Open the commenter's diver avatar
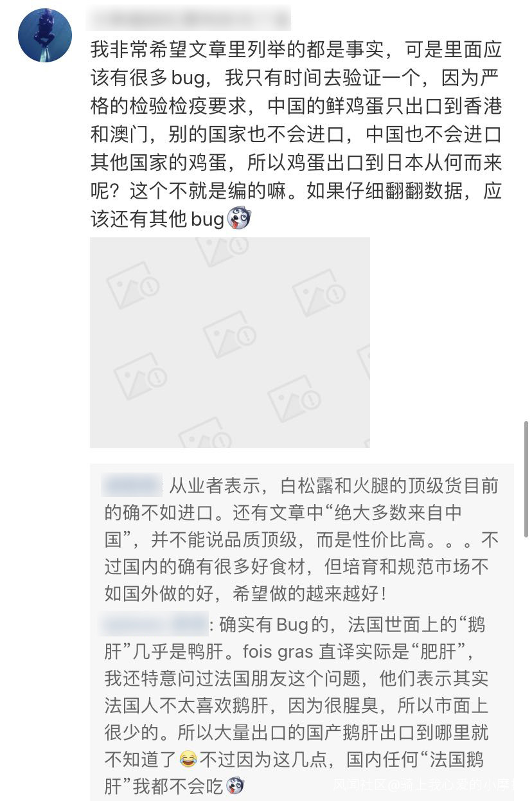Viewport: 532px width, 801px height. click(44, 35)
